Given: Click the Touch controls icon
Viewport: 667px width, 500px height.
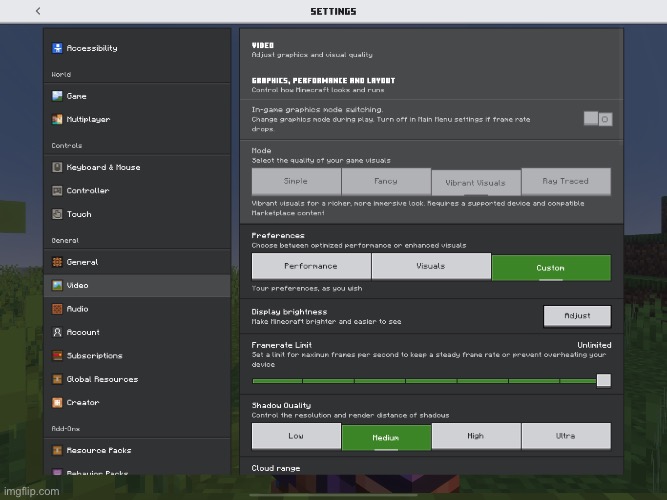Looking at the screenshot, I should [57, 214].
